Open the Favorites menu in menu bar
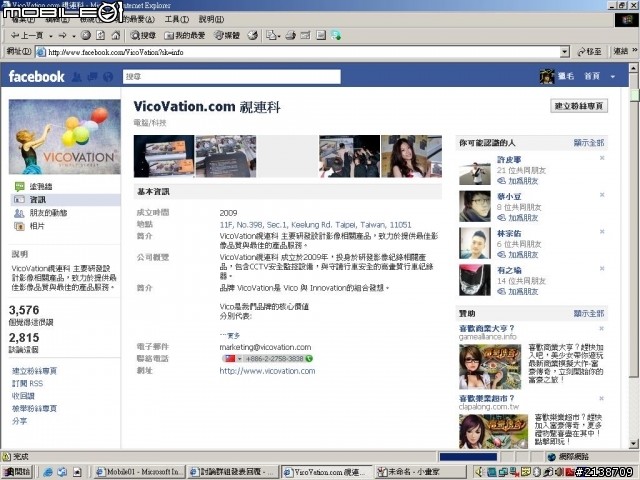Image resolution: width=640 pixels, height=480 pixels. pyautogui.click(x=135, y=20)
